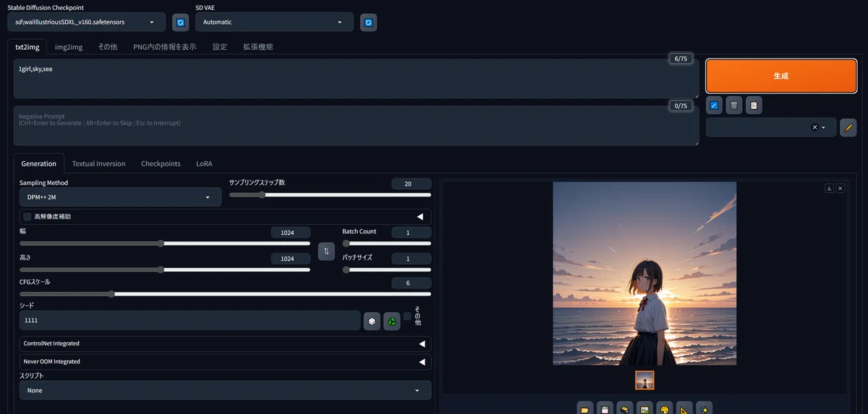
Task: Enable the 高解像度補助 checkbox
Action: coord(27,217)
